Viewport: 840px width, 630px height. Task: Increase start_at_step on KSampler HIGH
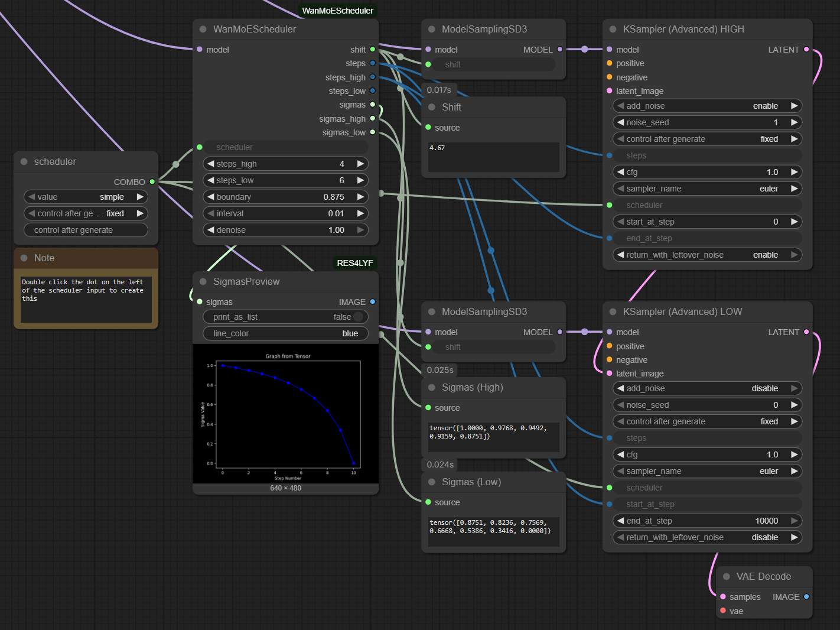pyautogui.click(x=794, y=222)
